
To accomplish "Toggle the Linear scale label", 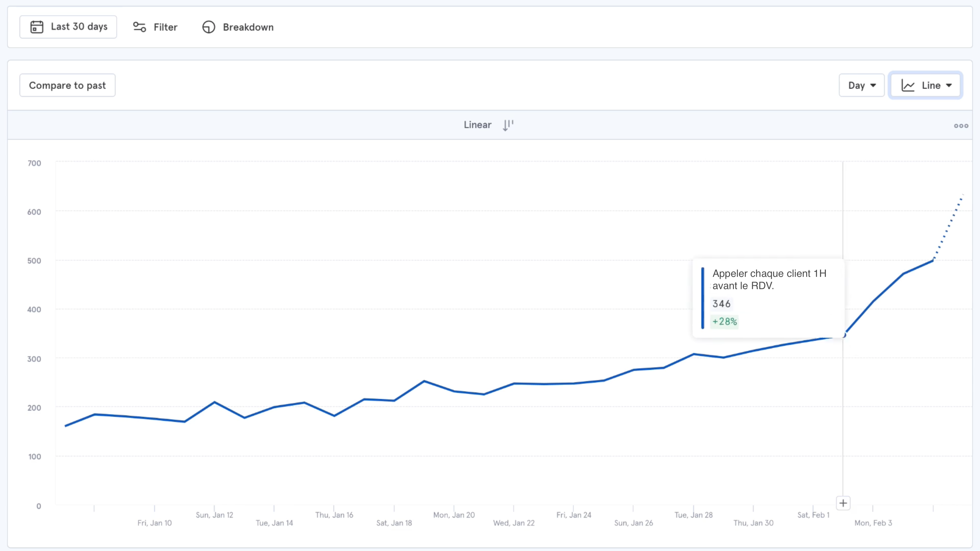I will pyautogui.click(x=477, y=125).
